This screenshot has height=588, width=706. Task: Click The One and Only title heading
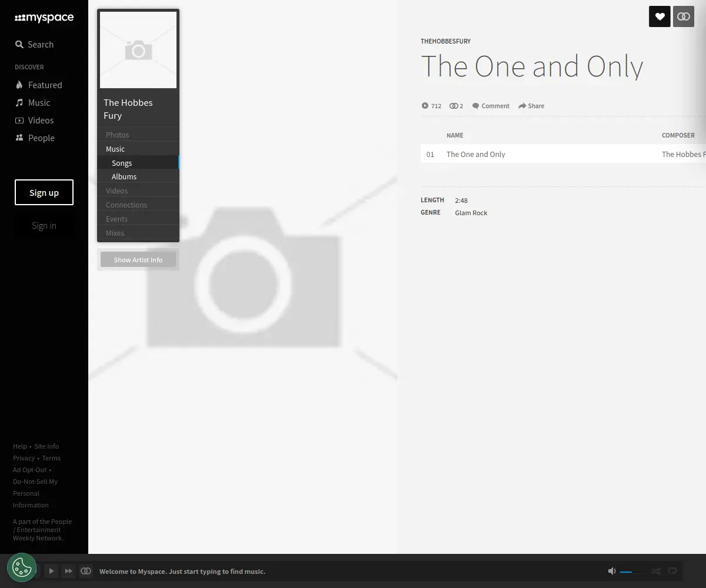pos(532,66)
